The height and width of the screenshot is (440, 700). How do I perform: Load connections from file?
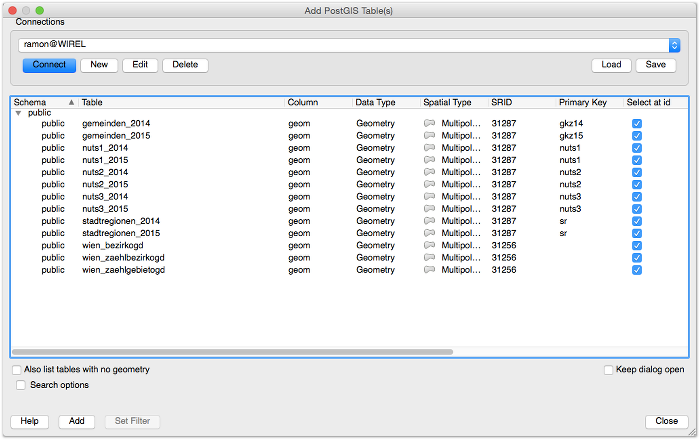pos(611,65)
